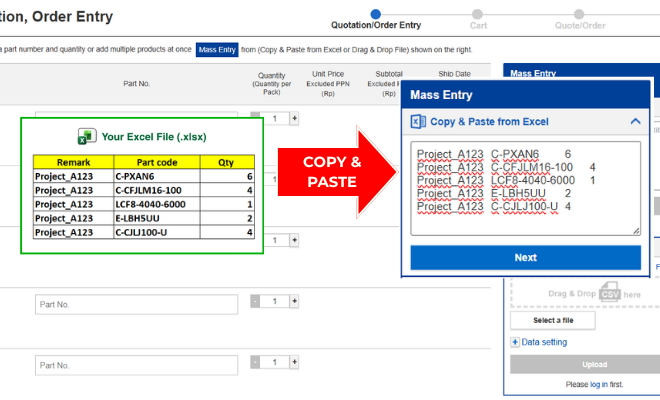Click the CSV file icon in drop zone
This screenshot has height=400, width=660.
coord(609,293)
